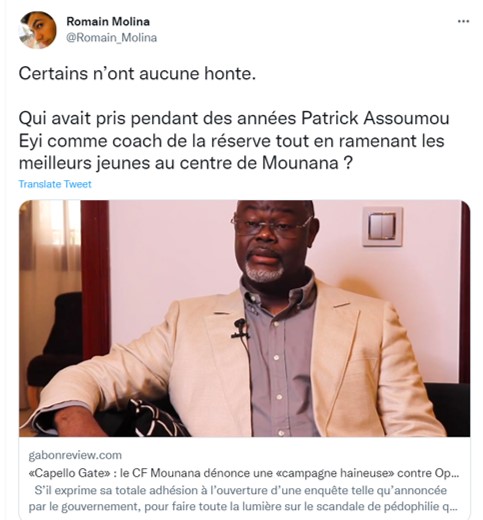Click the wall light switch in photo
This screenshot has height=520, width=483.
point(383,226)
